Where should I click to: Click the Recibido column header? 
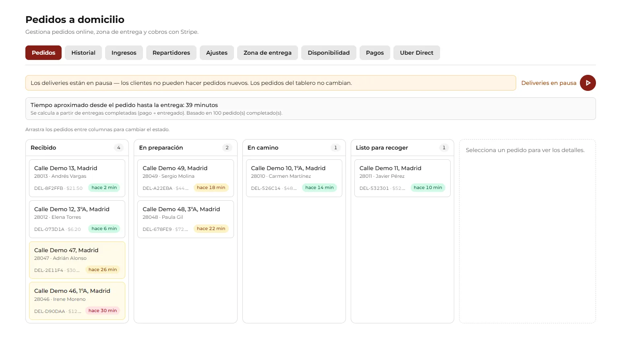(x=77, y=148)
